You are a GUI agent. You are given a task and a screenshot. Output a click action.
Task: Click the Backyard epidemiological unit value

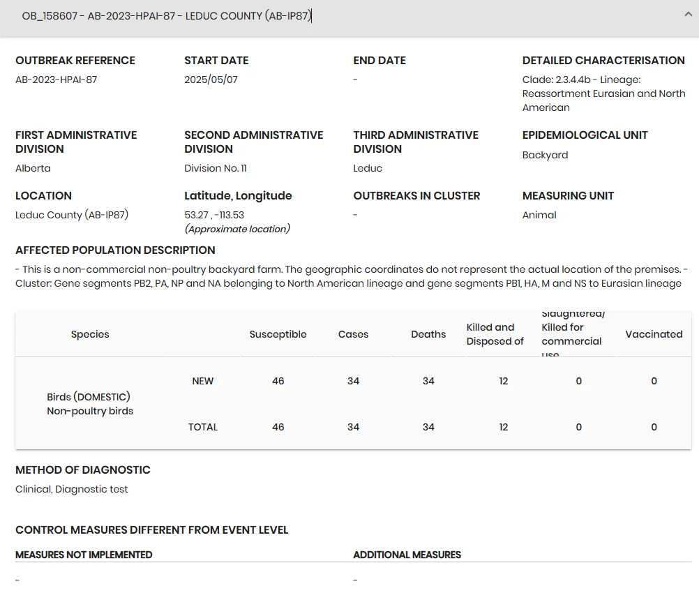[x=545, y=155]
